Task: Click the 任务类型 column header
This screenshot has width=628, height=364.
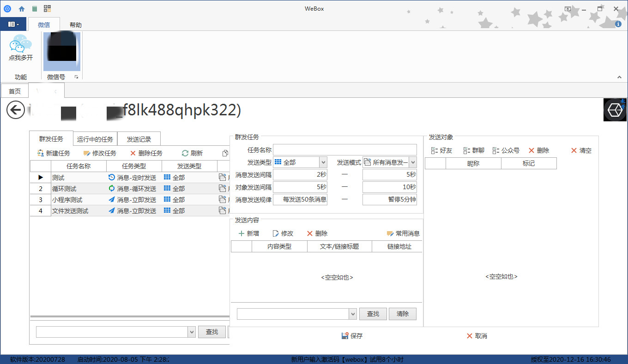Action: pyautogui.click(x=134, y=166)
